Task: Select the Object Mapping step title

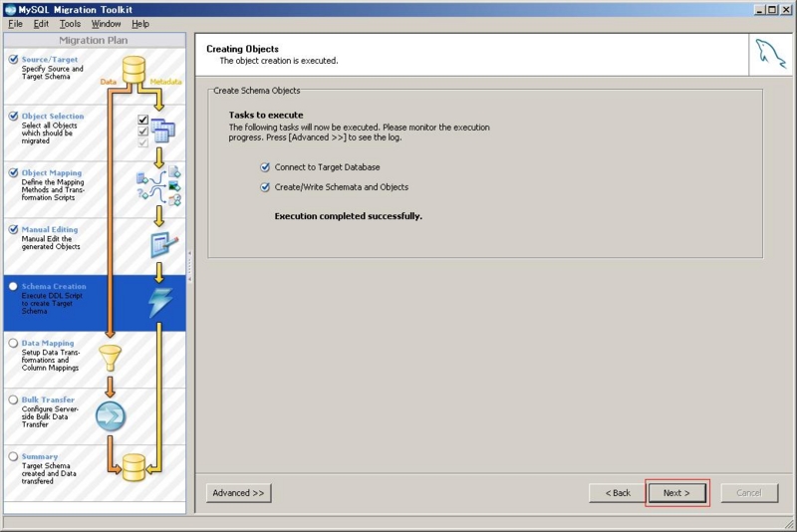Action: pos(52,172)
